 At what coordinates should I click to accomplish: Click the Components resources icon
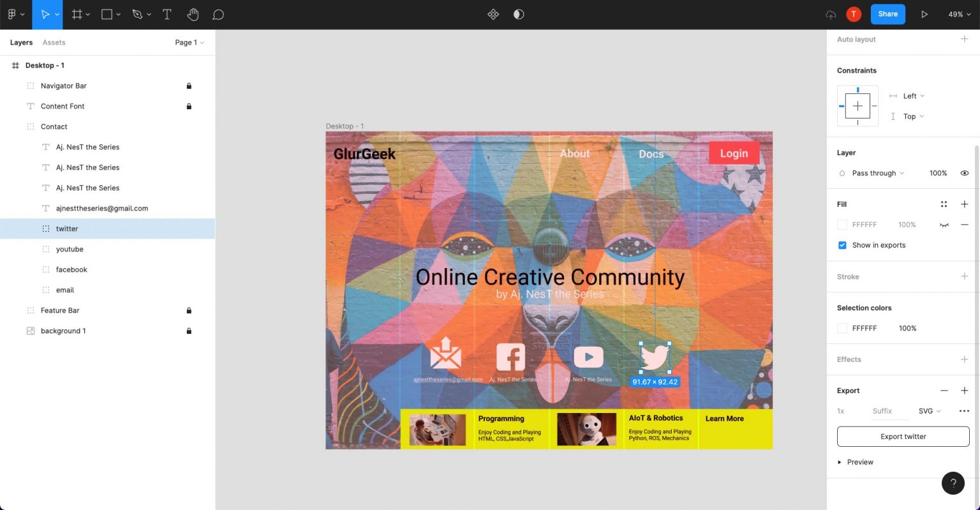pyautogui.click(x=493, y=14)
